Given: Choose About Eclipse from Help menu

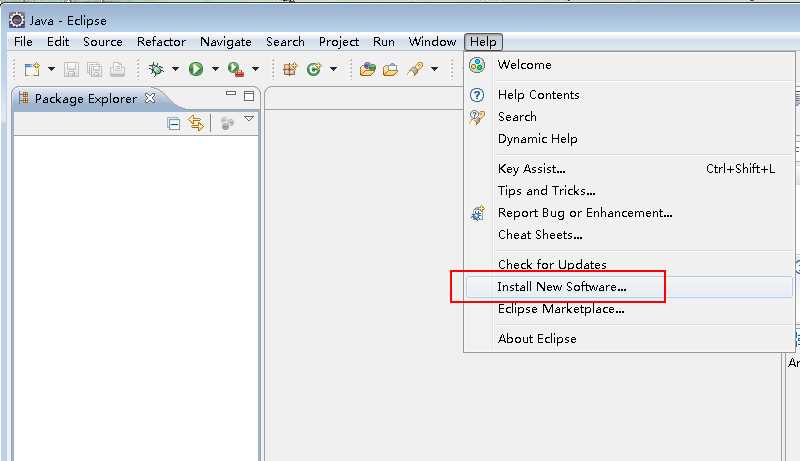Looking at the screenshot, I should (x=629, y=339).
